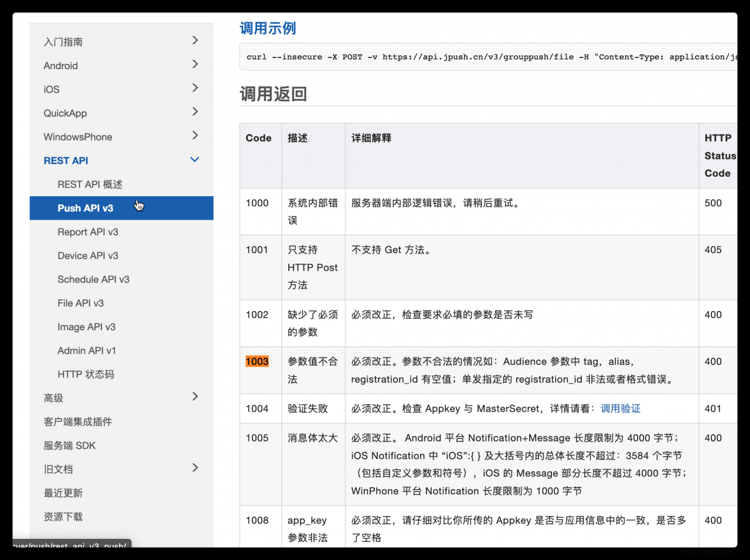Open Admin API v1 page
This screenshot has width=750, height=560.
pos(87,350)
